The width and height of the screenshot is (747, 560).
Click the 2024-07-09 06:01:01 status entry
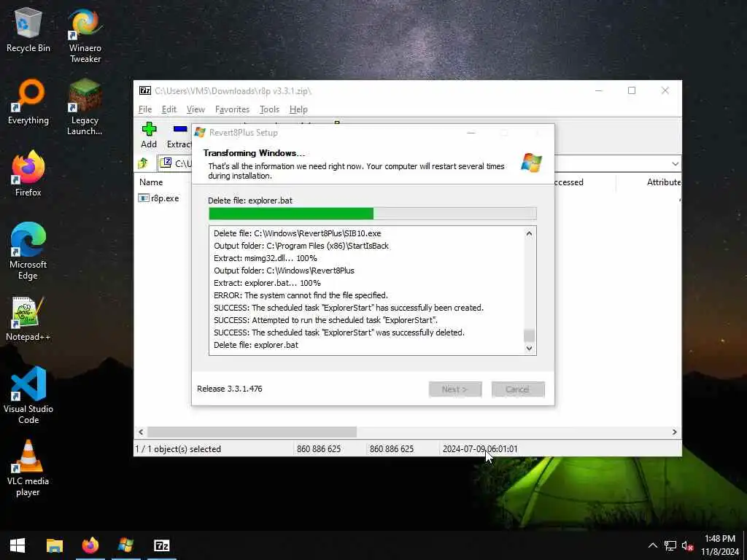(x=480, y=448)
